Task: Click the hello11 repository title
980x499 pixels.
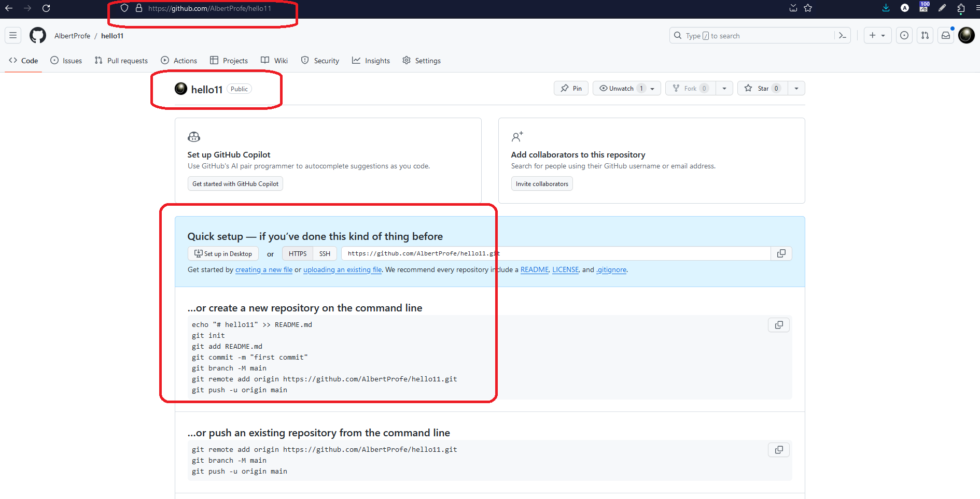Action: click(x=206, y=89)
